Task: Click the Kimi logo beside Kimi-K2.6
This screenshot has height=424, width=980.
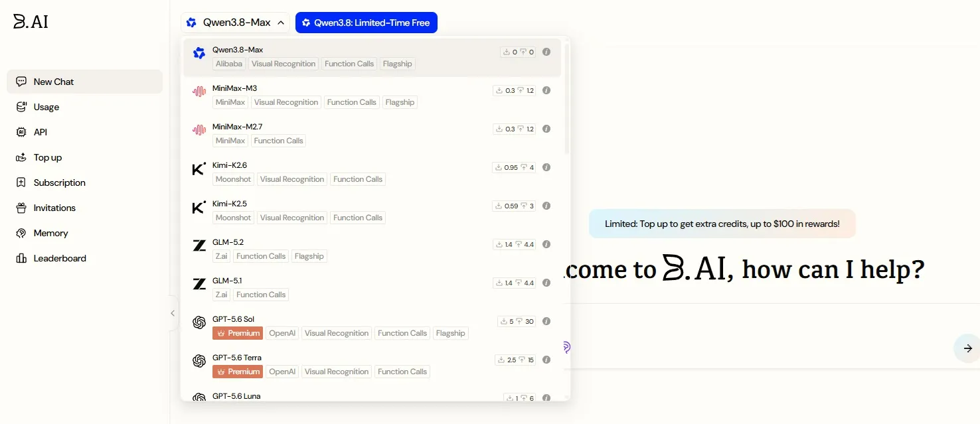Action: point(199,169)
